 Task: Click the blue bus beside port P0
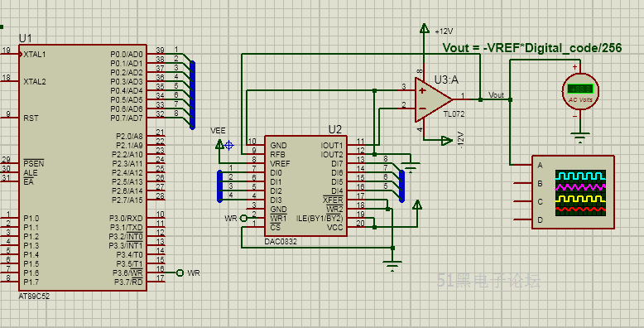[x=192, y=95]
